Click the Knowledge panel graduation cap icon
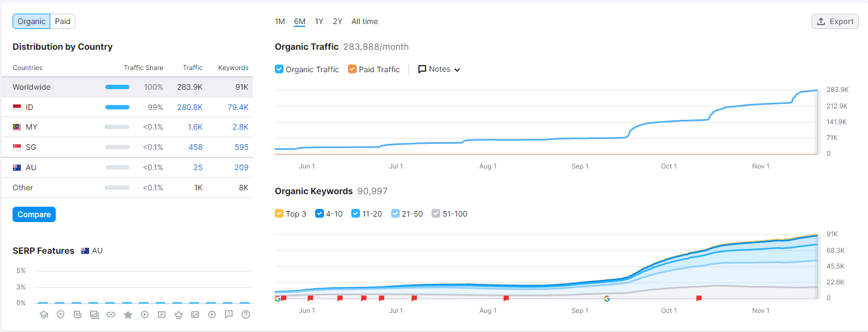The height and width of the screenshot is (332, 868). point(44,314)
